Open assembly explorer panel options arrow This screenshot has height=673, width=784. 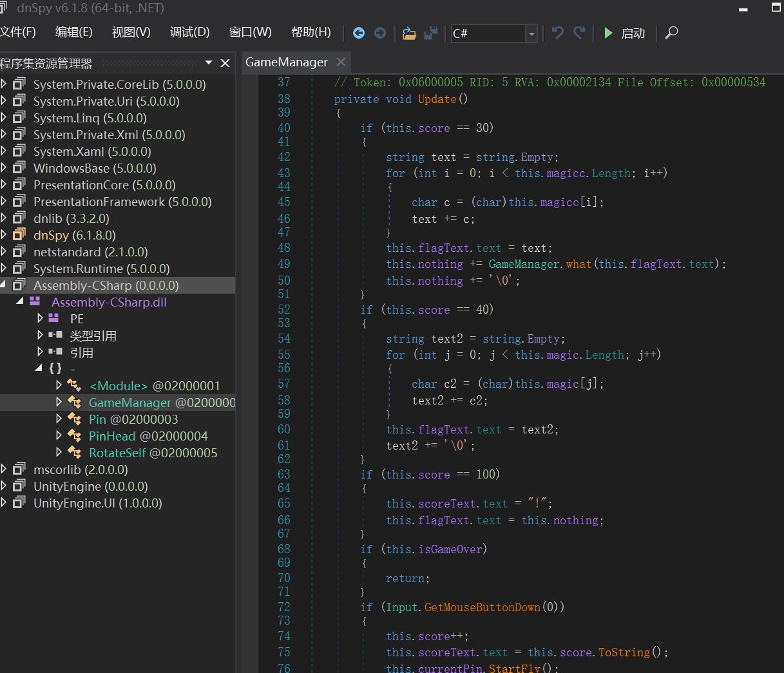209,62
